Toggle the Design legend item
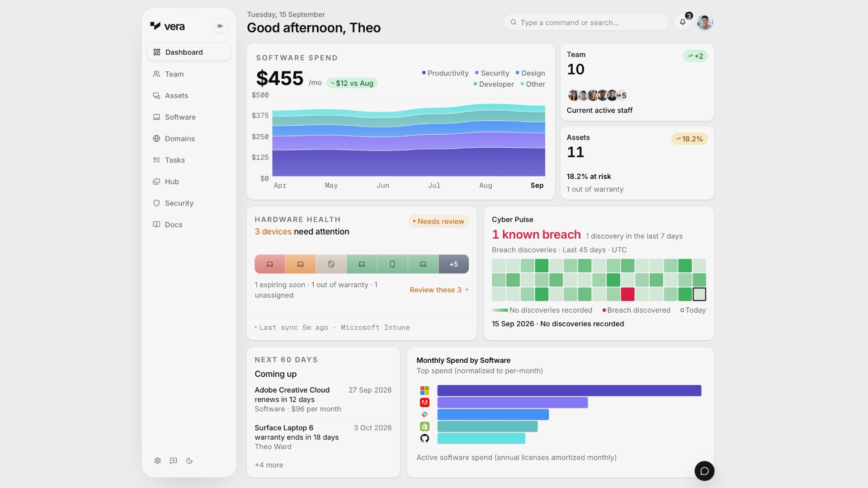Screen dimensions: 868x488 point(530,73)
